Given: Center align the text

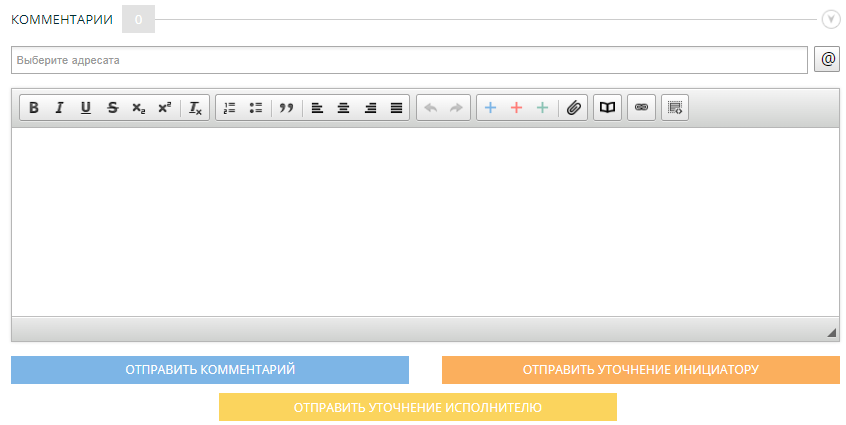Looking at the screenshot, I should [x=343, y=108].
